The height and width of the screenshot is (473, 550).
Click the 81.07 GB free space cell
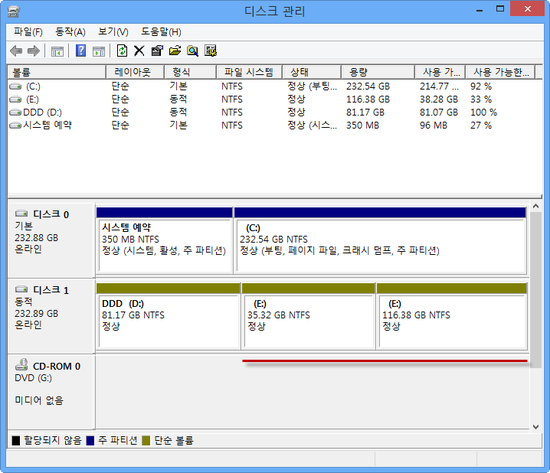click(x=439, y=113)
